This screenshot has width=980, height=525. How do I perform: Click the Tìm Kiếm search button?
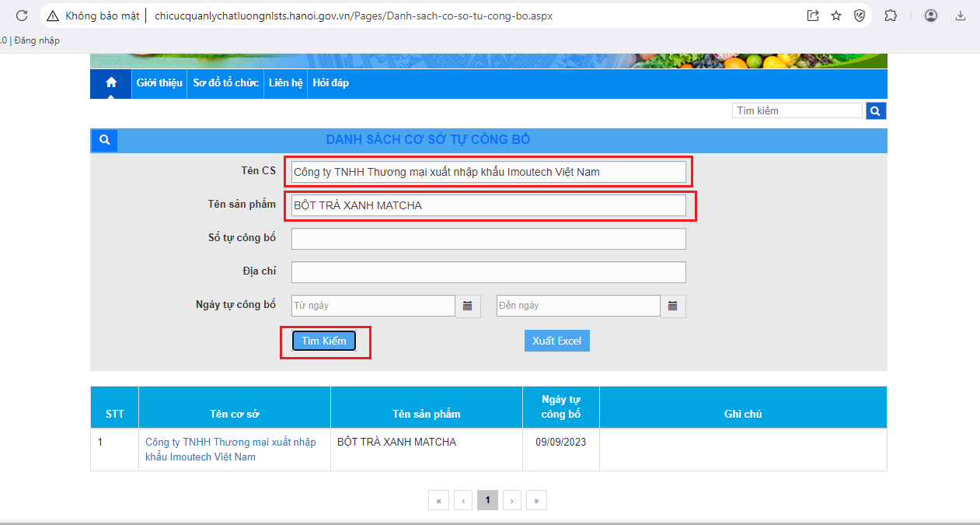[x=324, y=341]
